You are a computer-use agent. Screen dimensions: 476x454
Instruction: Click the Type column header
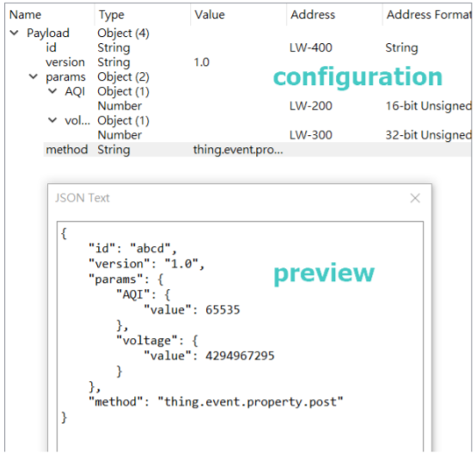click(143, 15)
